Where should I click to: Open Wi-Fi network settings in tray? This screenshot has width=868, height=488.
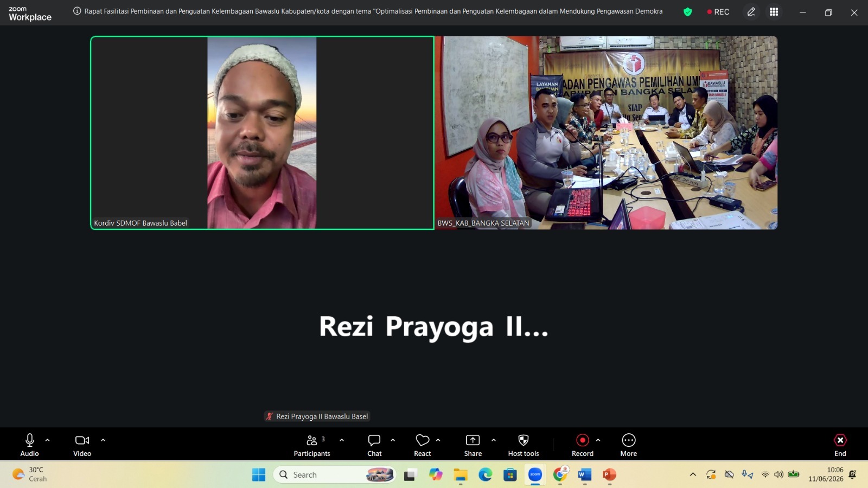(765, 475)
